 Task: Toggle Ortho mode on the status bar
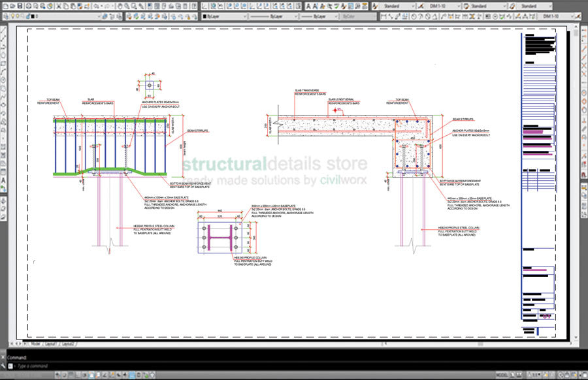tap(78, 374)
